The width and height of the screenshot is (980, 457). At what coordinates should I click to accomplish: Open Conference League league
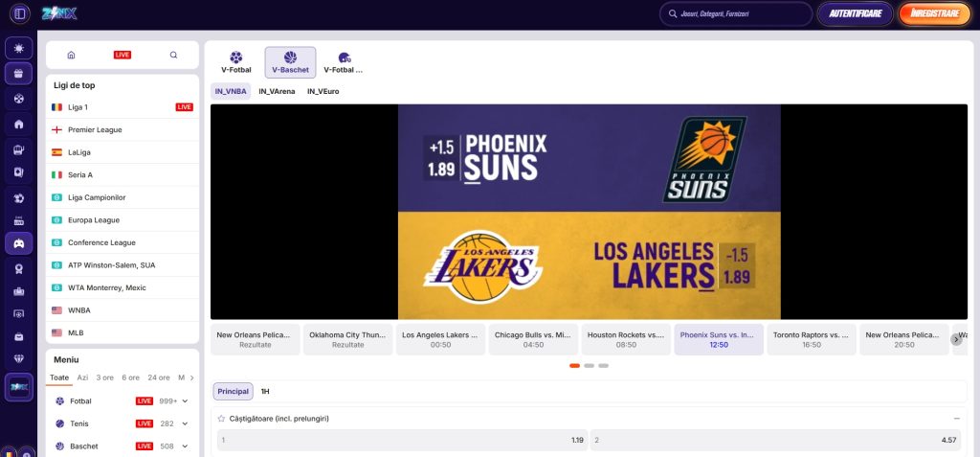pos(122,242)
